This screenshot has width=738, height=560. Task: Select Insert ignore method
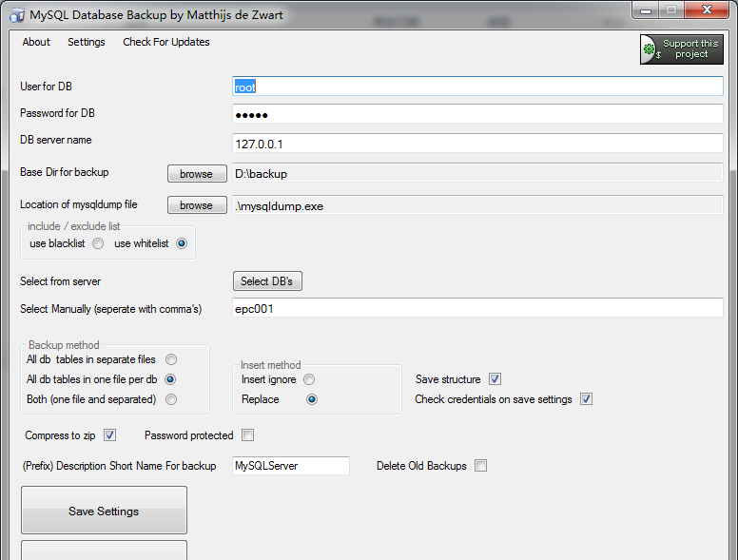point(309,379)
